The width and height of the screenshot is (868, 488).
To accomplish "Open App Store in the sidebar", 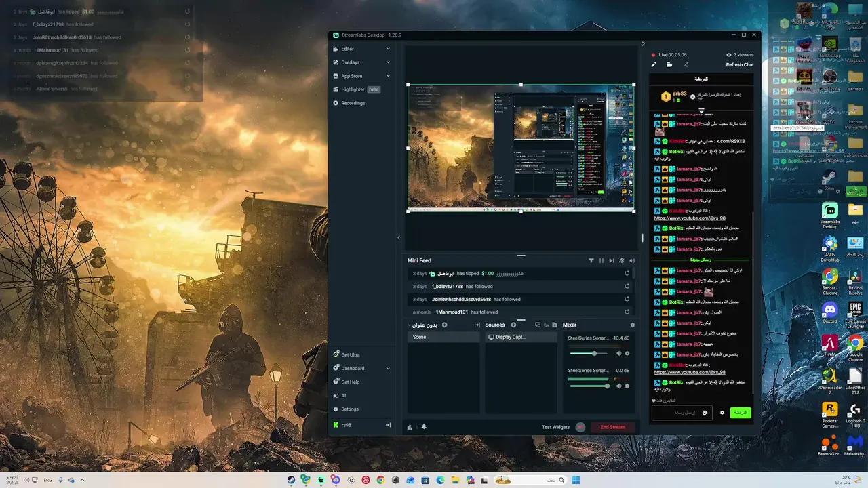I will [351, 76].
